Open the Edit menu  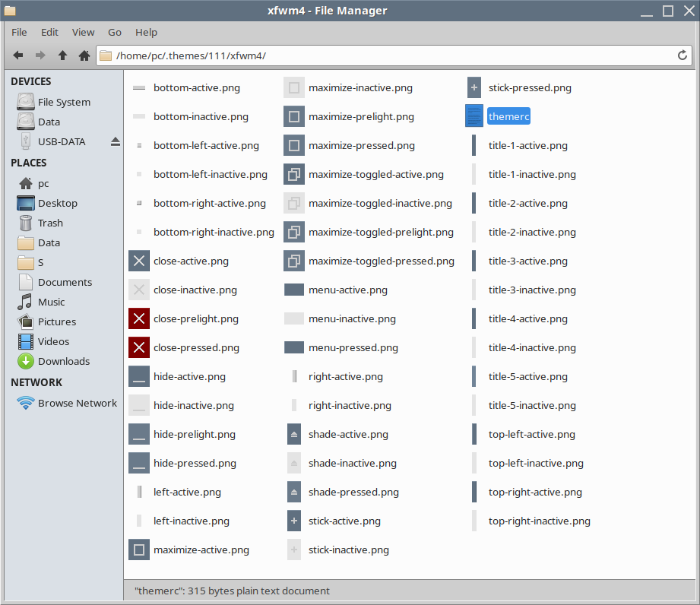49,32
